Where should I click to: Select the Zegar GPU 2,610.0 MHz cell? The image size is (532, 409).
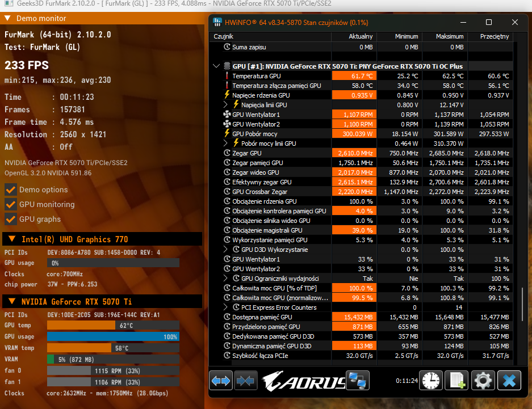click(x=354, y=153)
